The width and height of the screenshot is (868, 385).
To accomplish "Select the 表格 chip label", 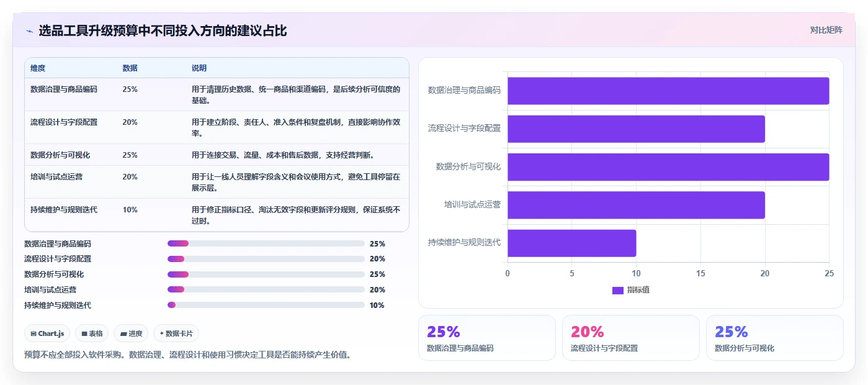I will [x=96, y=333].
